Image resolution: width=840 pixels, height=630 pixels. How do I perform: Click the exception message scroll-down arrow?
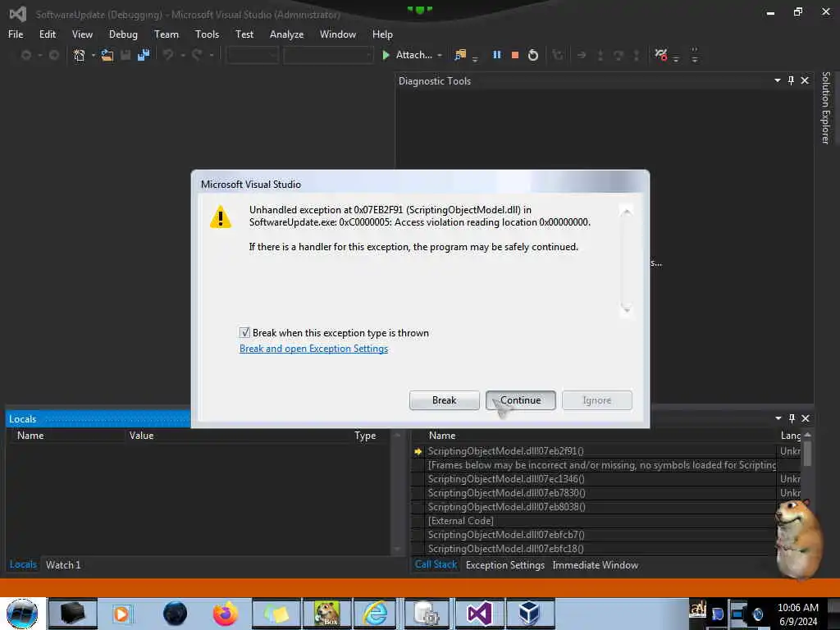coord(626,309)
